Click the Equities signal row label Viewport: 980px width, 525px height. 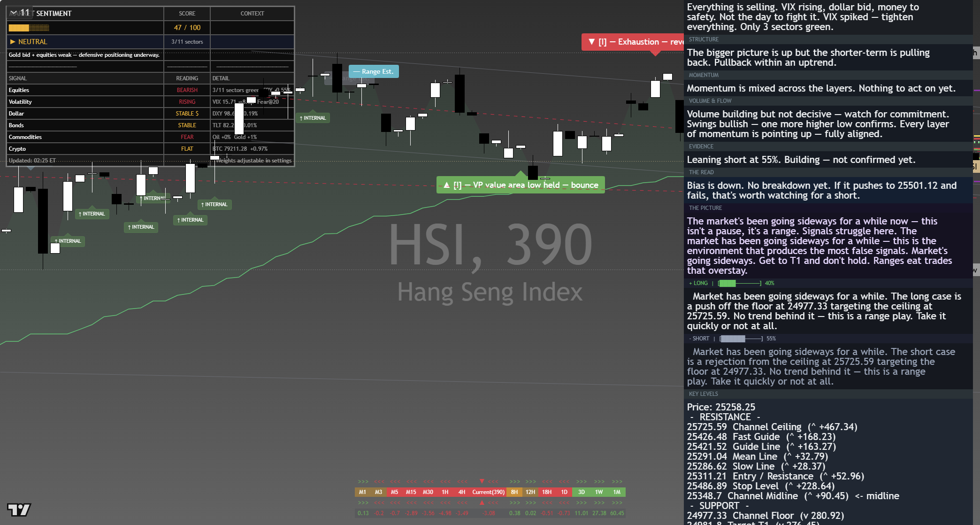pos(19,90)
